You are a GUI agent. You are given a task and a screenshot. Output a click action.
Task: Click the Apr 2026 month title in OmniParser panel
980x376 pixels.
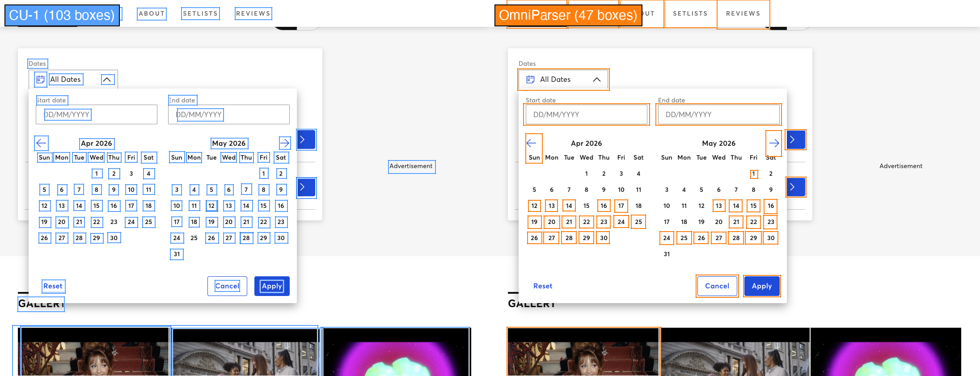click(587, 143)
